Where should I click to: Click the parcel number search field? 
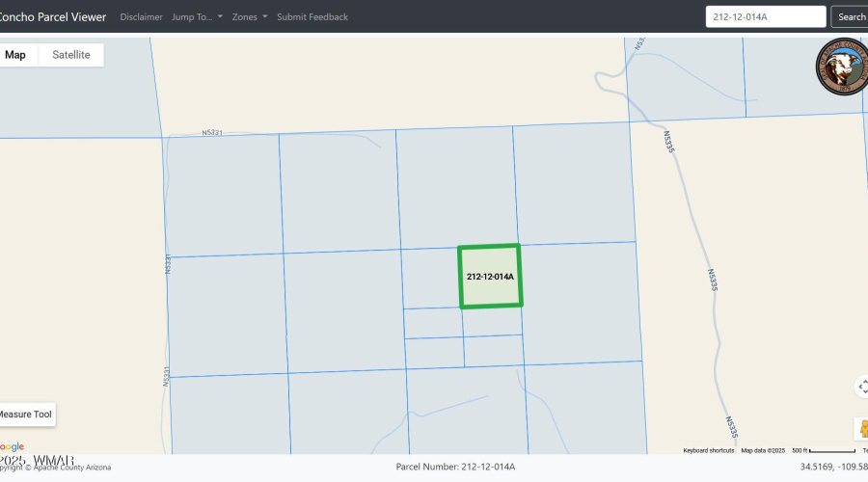[x=766, y=17]
